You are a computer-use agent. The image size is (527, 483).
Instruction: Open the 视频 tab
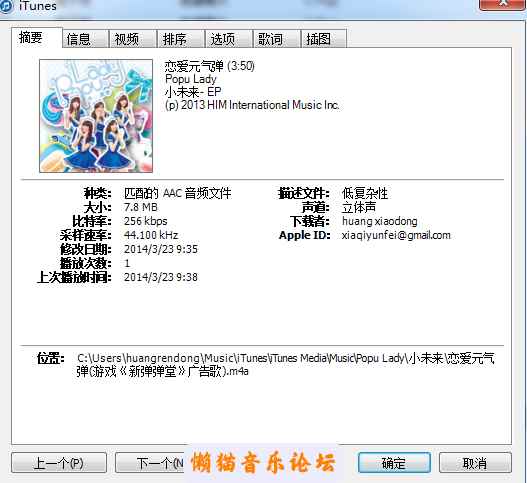click(133, 39)
